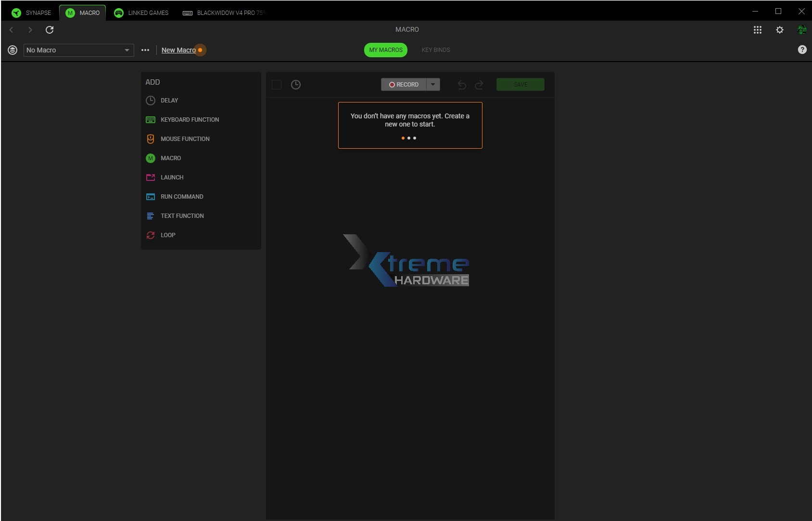The width and height of the screenshot is (812, 521).
Task: Create a macro via the New Macro link
Action: tap(179, 50)
